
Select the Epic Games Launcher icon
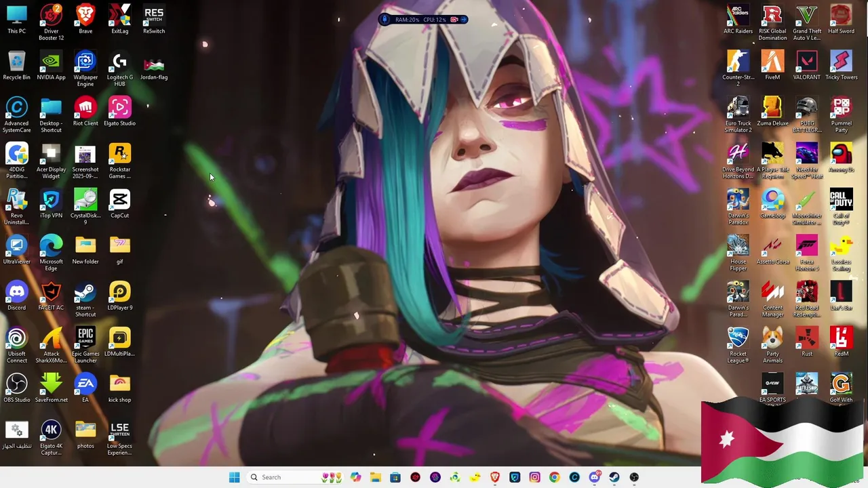tap(85, 345)
